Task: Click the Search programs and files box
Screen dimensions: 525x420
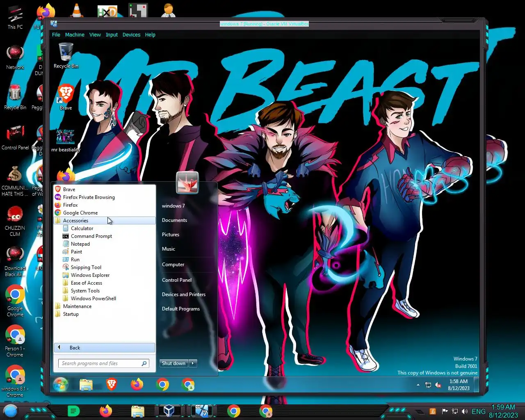Action: tap(104, 363)
